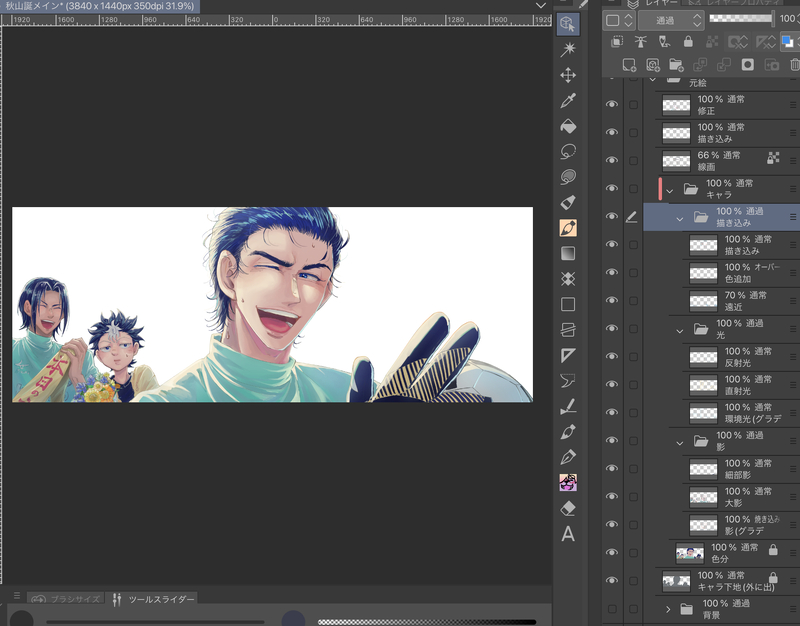
Task: Collapse the キャラ folder
Action: pyautogui.click(x=670, y=189)
